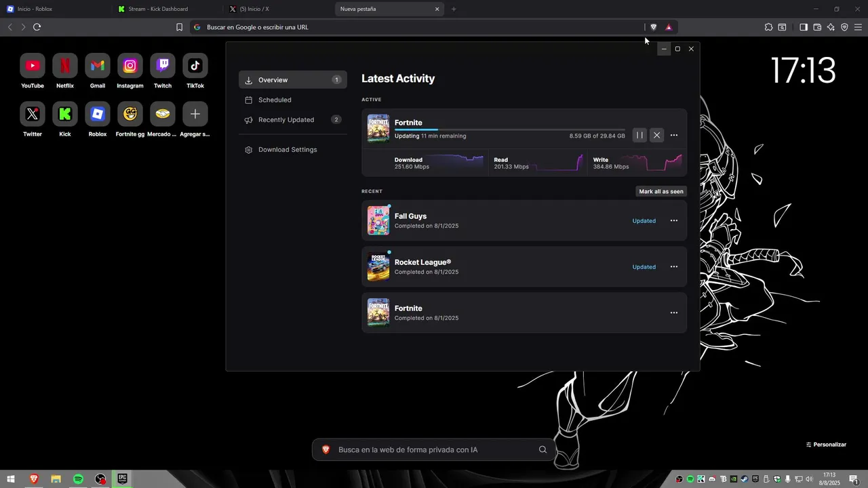Image resolution: width=868 pixels, height=488 pixels.
Task: Bookmark this page icon in the address bar
Action: 179,27
